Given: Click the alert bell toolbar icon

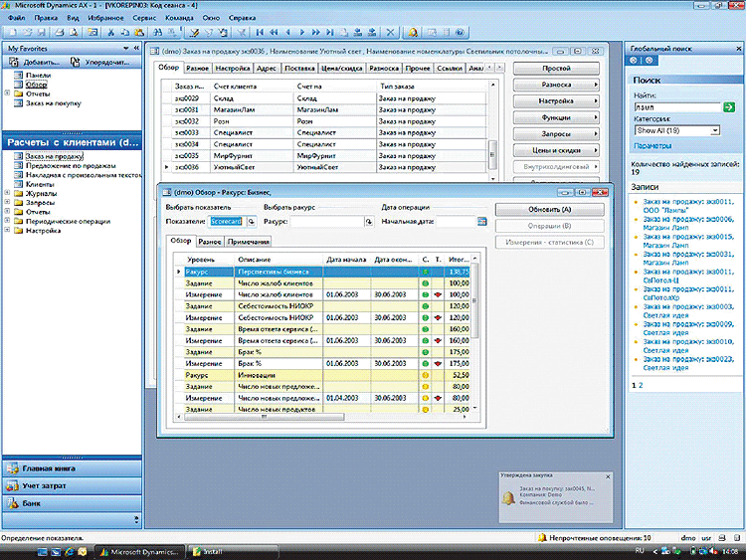Looking at the screenshot, I should pyautogui.click(x=413, y=33).
